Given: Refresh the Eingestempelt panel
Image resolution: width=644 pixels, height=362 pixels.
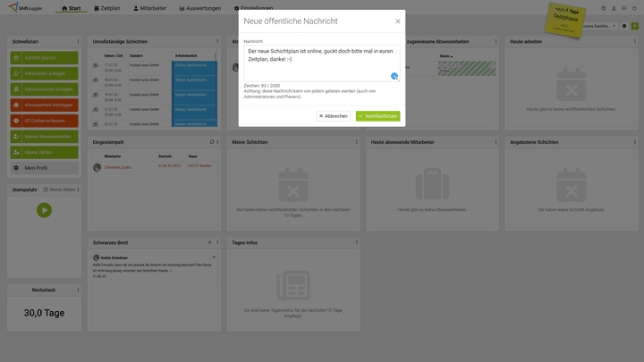Looking at the screenshot, I should (x=211, y=142).
